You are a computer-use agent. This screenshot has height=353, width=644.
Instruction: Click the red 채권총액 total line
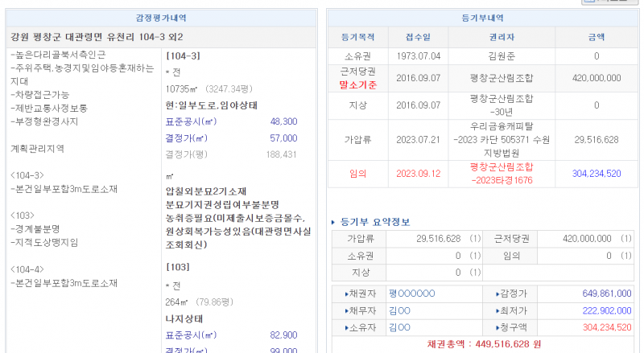click(x=483, y=344)
